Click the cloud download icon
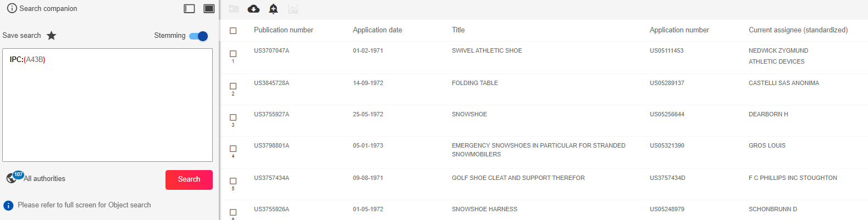The width and height of the screenshot is (868, 220). [253, 9]
